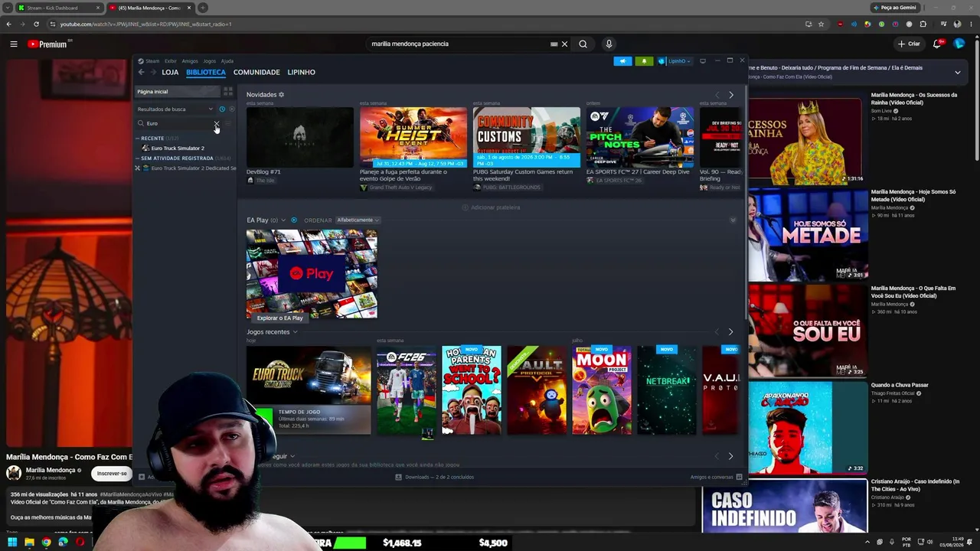Open the Jogos menu in Steam
Viewport: 980px width, 551px height.
[x=209, y=61]
